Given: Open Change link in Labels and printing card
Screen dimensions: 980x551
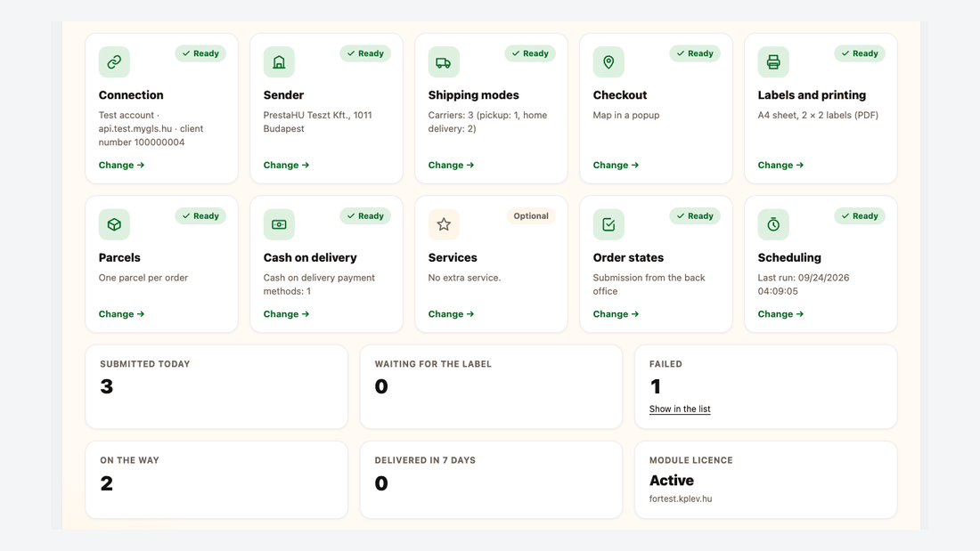Looking at the screenshot, I should (780, 165).
